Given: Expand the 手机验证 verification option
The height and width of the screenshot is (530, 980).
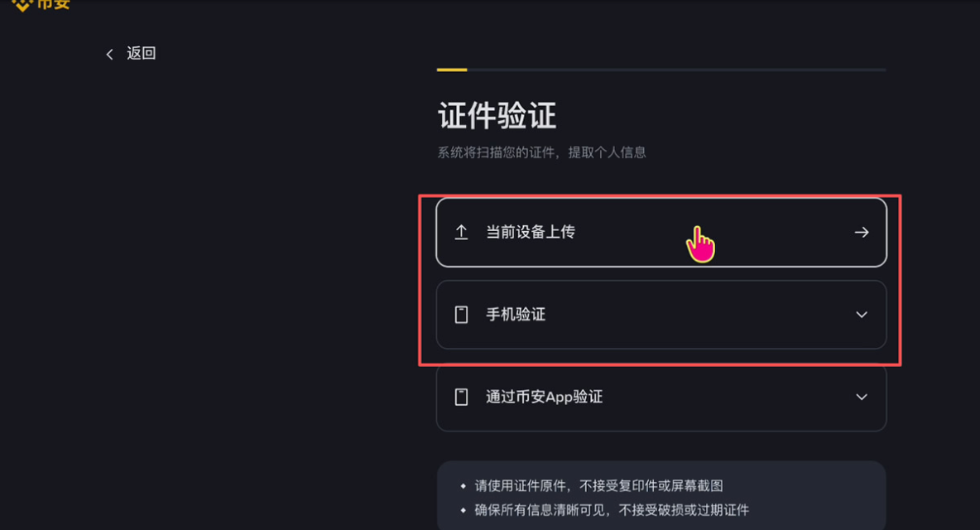Looking at the screenshot, I should (661, 315).
